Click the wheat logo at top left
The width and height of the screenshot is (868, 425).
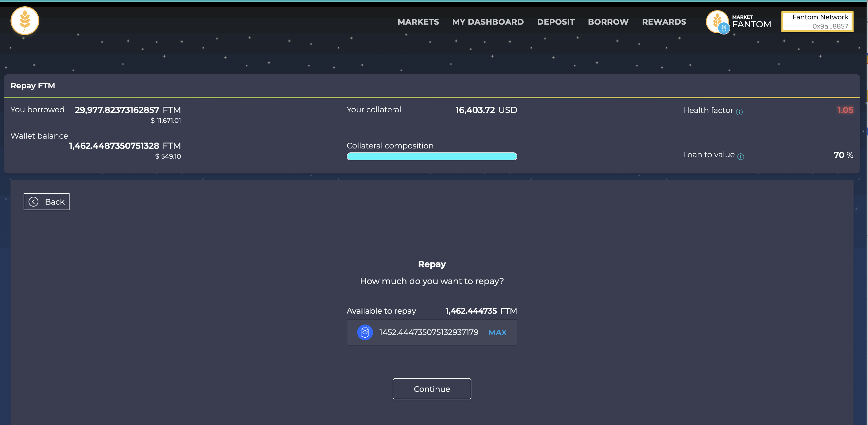tap(25, 21)
